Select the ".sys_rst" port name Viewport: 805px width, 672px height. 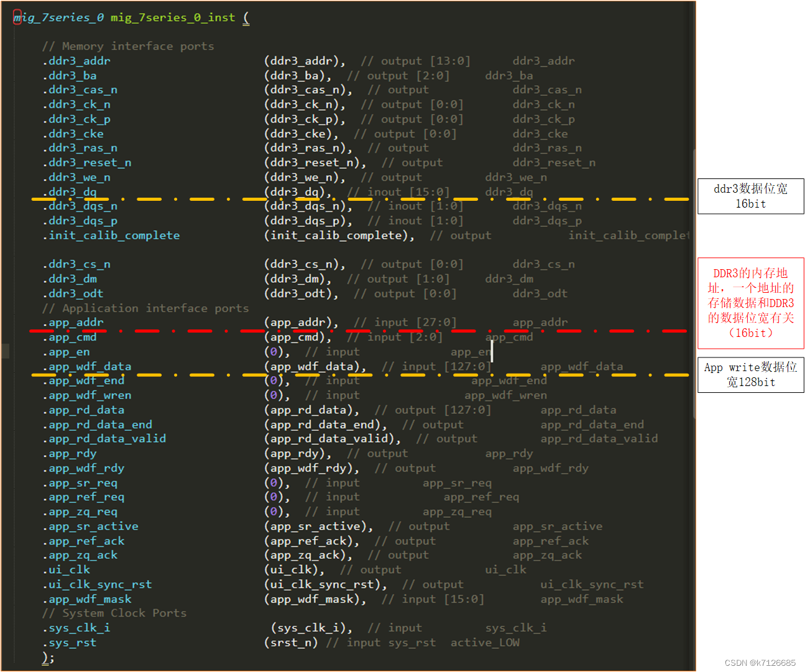pyautogui.click(x=69, y=643)
